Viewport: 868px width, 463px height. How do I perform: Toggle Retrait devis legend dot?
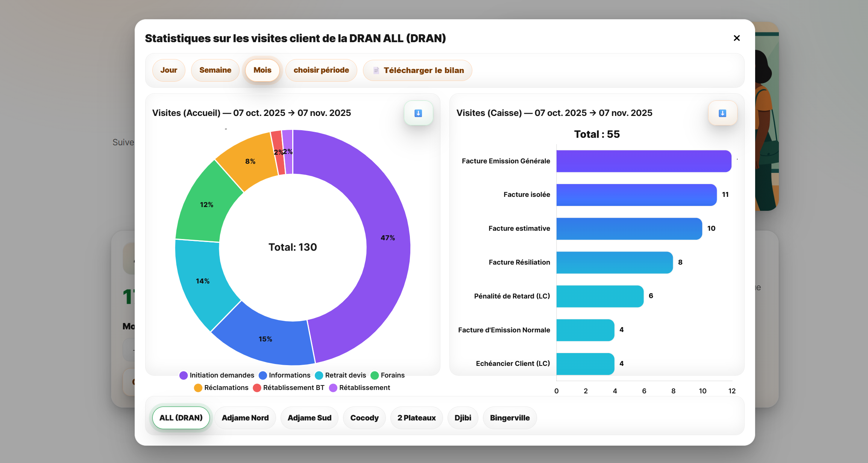tap(319, 375)
